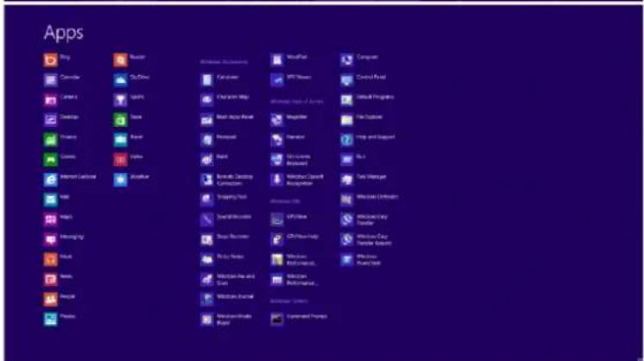The height and width of the screenshot is (361, 644).
Task: Open XPS Viewer
Action: (x=291, y=79)
